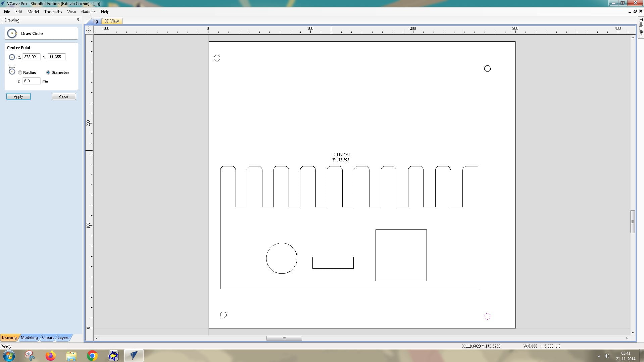Pin the Drawing panel with the pushpin

click(78, 20)
